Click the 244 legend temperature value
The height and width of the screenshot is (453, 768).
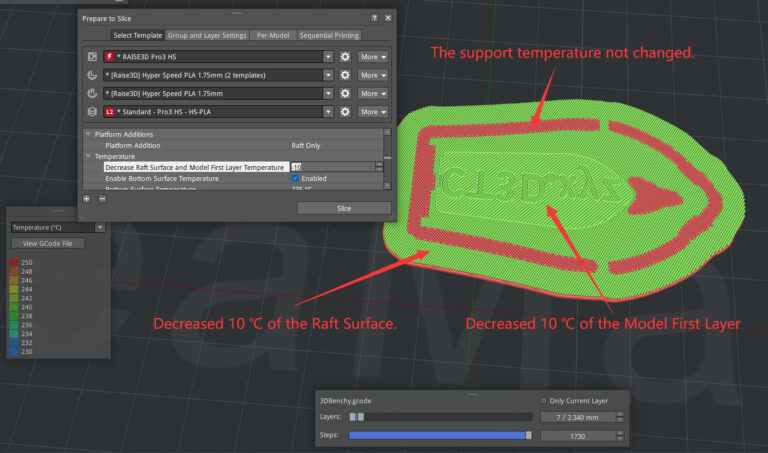(26, 289)
